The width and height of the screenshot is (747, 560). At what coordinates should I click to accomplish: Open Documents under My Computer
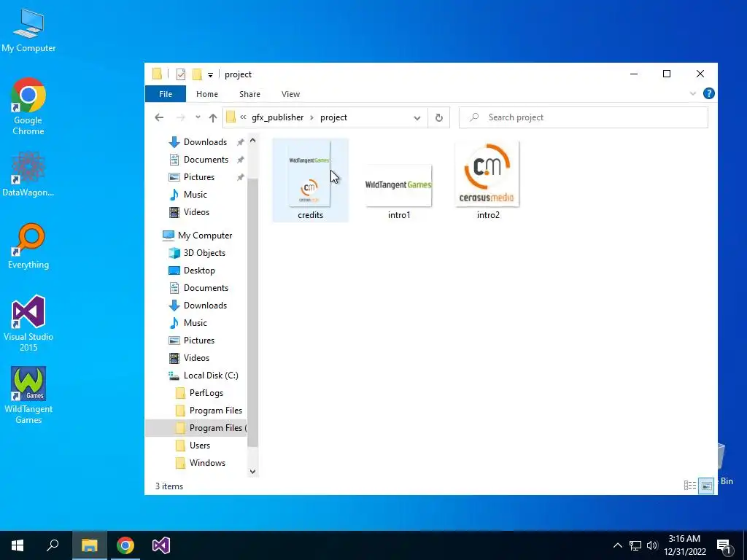pos(206,288)
